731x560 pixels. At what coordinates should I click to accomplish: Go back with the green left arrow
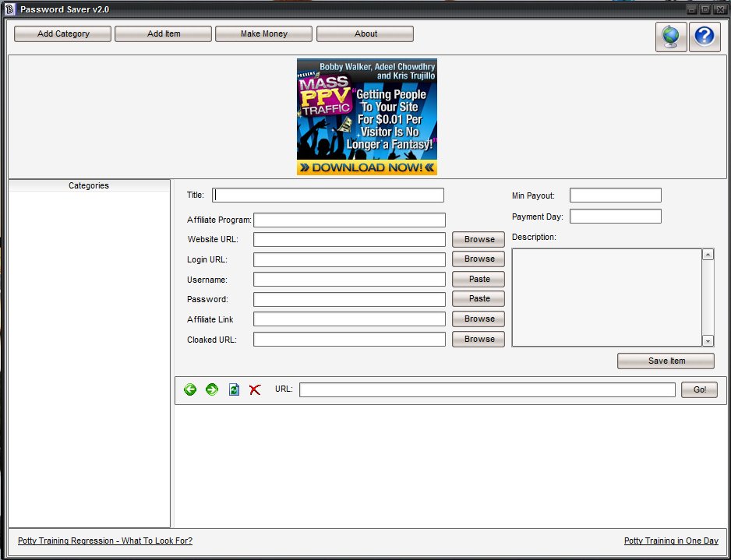tap(190, 389)
